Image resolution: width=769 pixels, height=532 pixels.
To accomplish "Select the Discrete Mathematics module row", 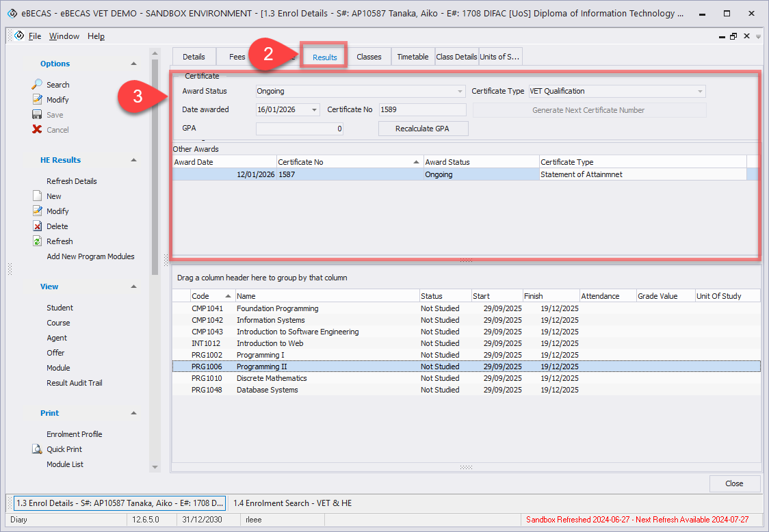I will coord(272,378).
